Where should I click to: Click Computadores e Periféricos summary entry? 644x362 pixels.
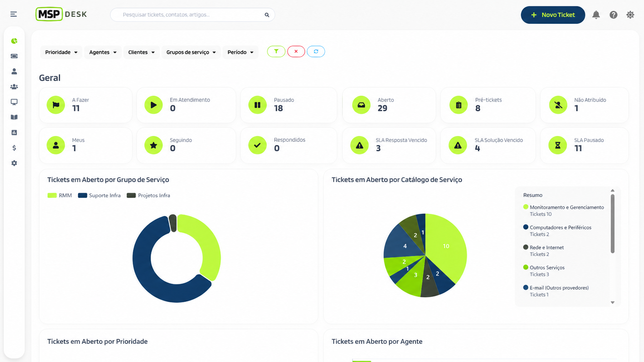pyautogui.click(x=557, y=231)
